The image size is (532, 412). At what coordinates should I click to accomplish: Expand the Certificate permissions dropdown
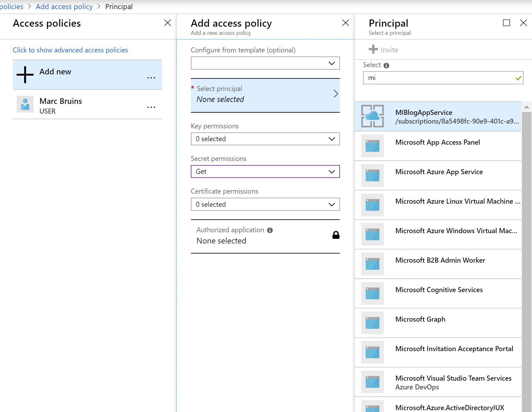tap(265, 205)
